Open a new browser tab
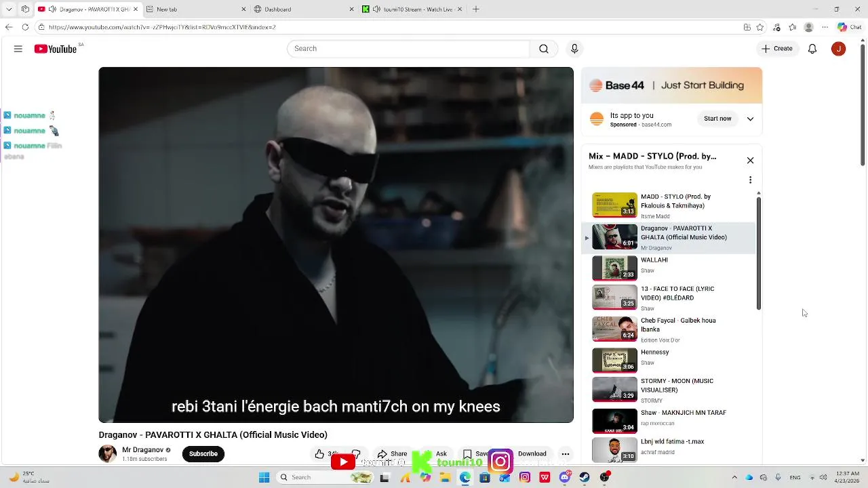Screen dimensions: 868x488 pos(476,9)
